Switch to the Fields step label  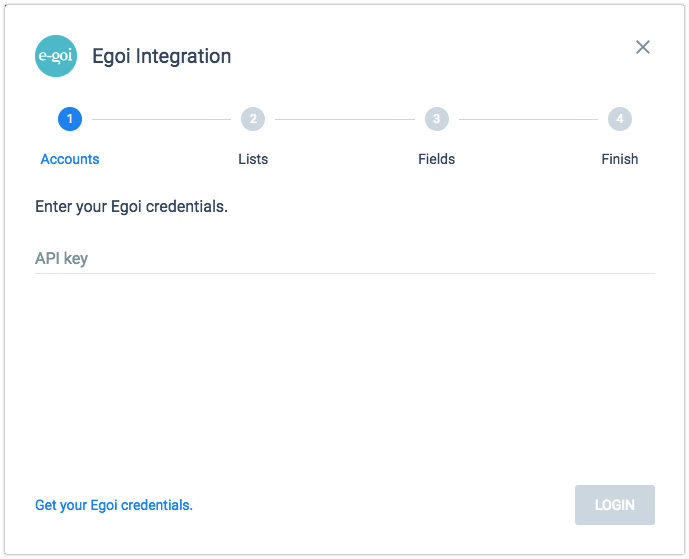coord(436,159)
